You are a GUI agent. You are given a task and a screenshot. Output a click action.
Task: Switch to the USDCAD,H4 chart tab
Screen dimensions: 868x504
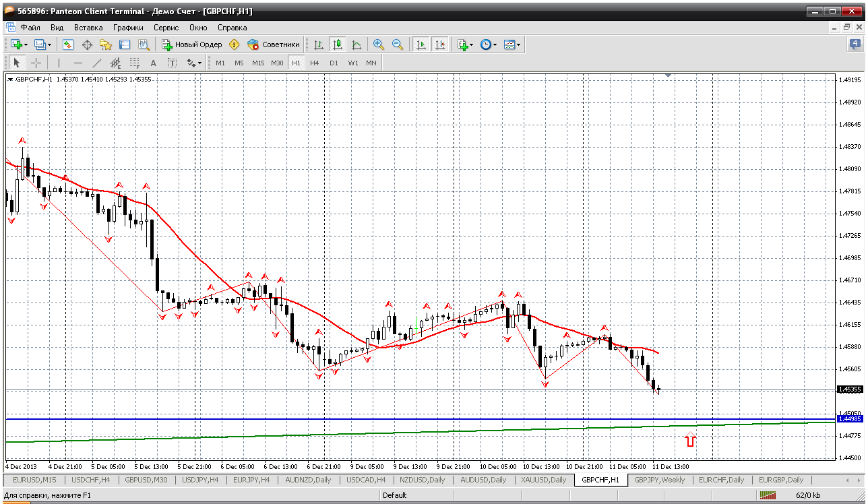click(x=366, y=480)
